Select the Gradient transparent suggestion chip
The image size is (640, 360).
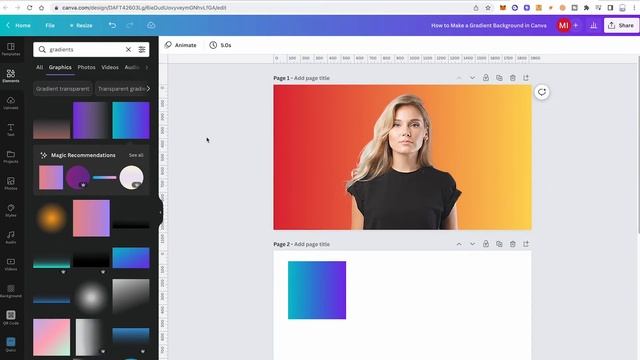[62, 89]
